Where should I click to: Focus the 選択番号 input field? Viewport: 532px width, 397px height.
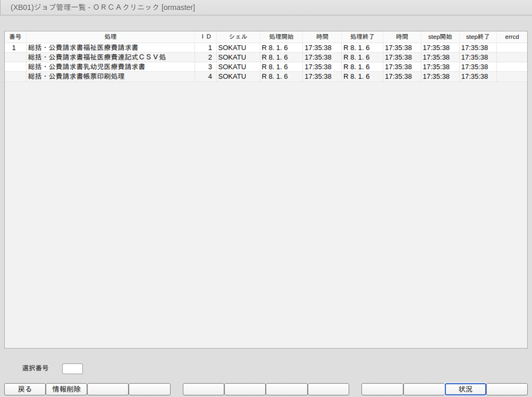(x=73, y=368)
